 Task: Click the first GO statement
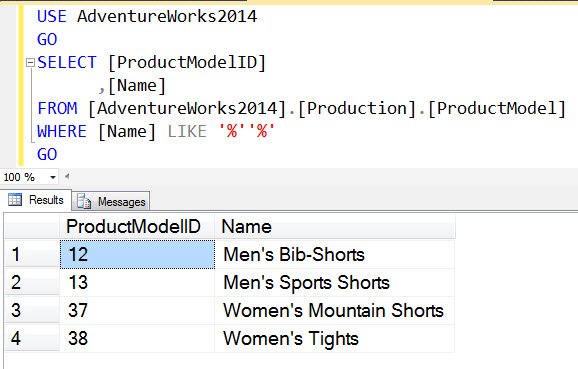[x=47, y=39]
